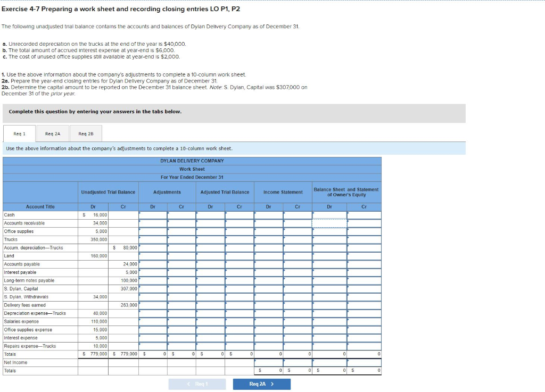
Task: Click the Interest payable account title
Action: [x=20, y=272]
